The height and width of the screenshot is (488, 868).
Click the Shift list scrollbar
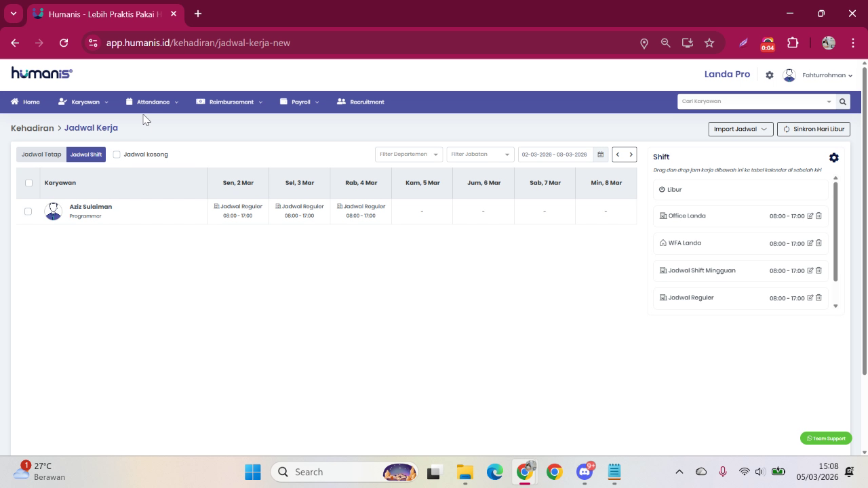[835, 230]
